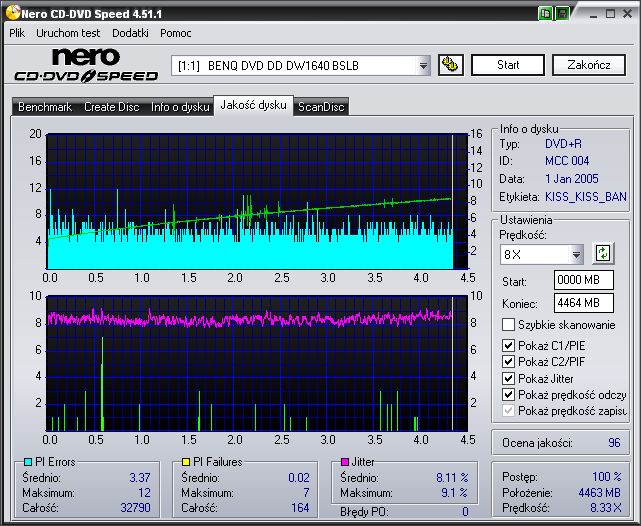Click the green save floppy icon in title bar
This screenshot has width=641, height=526.
pos(562,13)
